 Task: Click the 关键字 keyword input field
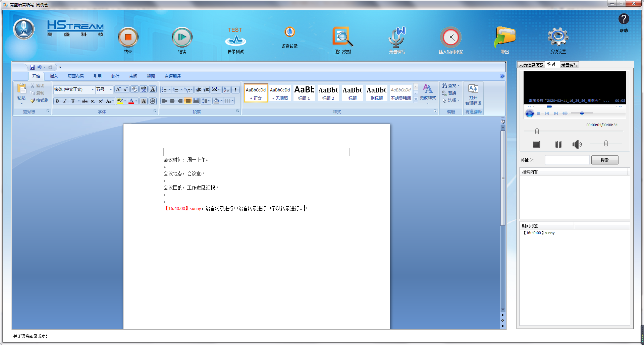pyautogui.click(x=567, y=160)
